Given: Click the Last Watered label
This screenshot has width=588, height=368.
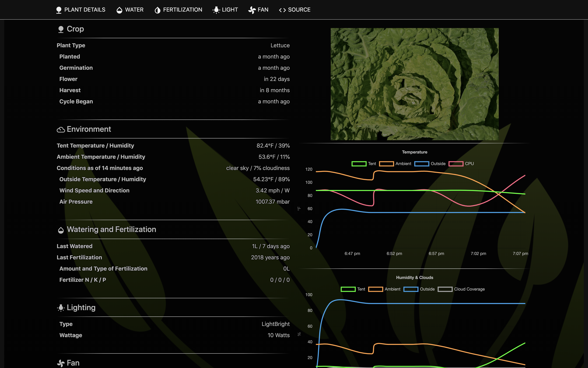Looking at the screenshot, I should tap(74, 246).
